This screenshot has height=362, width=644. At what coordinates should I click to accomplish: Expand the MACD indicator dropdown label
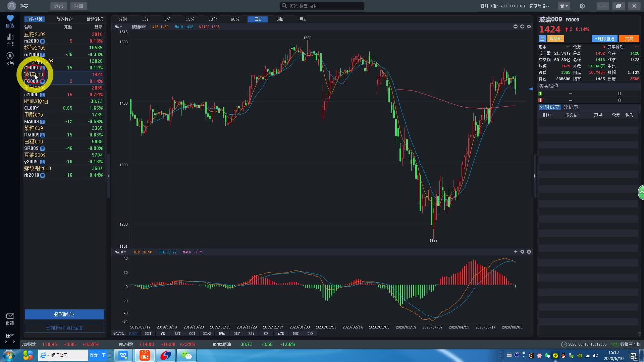(x=120, y=252)
